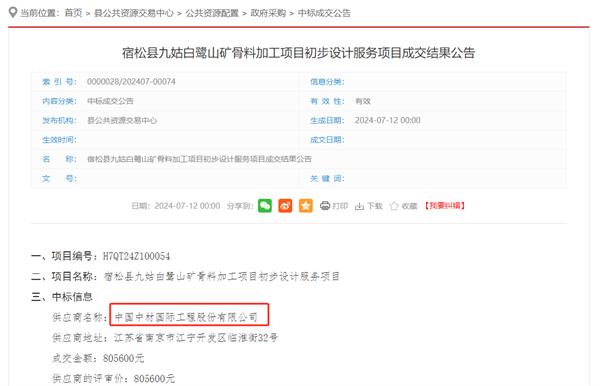This screenshot has width=600, height=386.
Task: Click the 下载 text button
Action: click(x=375, y=206)
